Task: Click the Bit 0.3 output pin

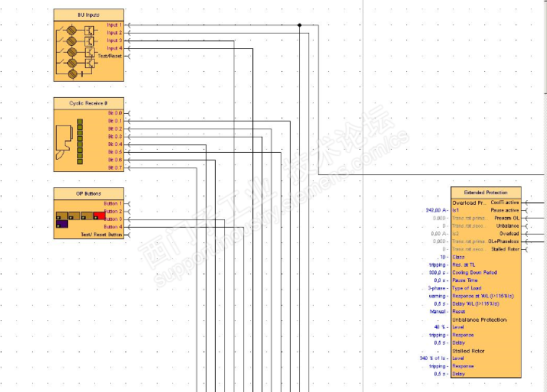Action: coord(127,137)
